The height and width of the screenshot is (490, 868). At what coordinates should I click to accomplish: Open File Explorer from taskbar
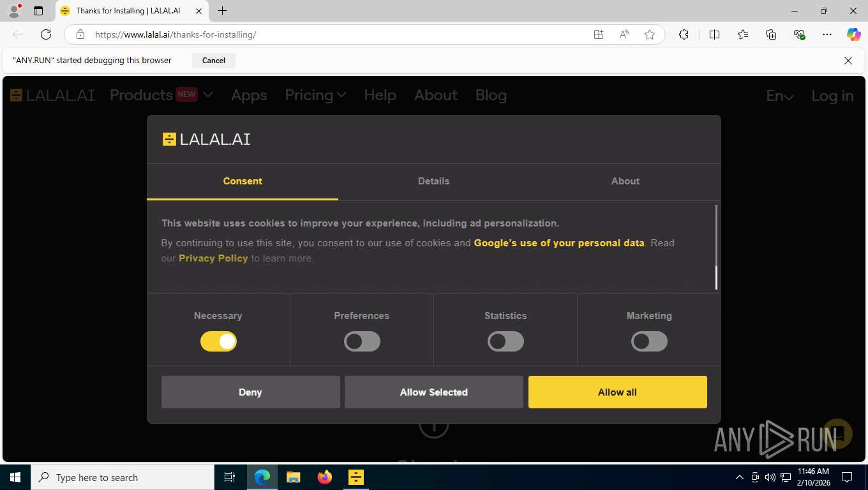pyautogui.click(x=293, y=477)
